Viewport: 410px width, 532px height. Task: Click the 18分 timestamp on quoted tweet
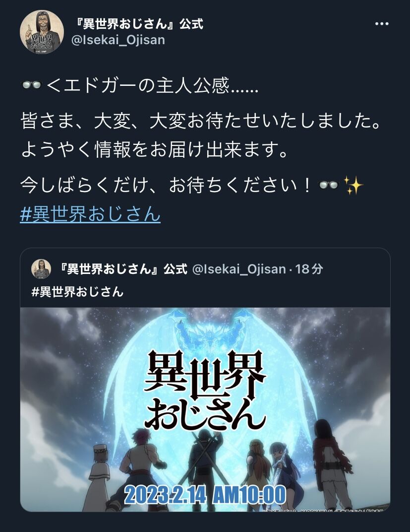309,269
